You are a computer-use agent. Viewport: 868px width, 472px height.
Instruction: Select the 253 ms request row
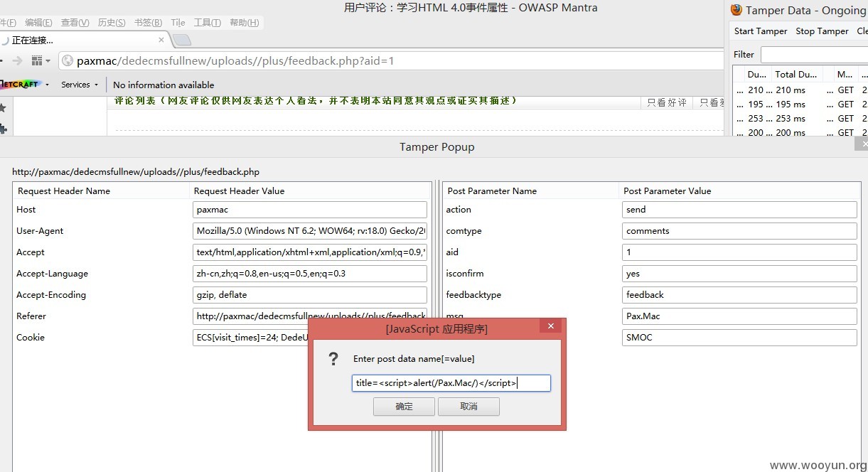click(800, 119)
